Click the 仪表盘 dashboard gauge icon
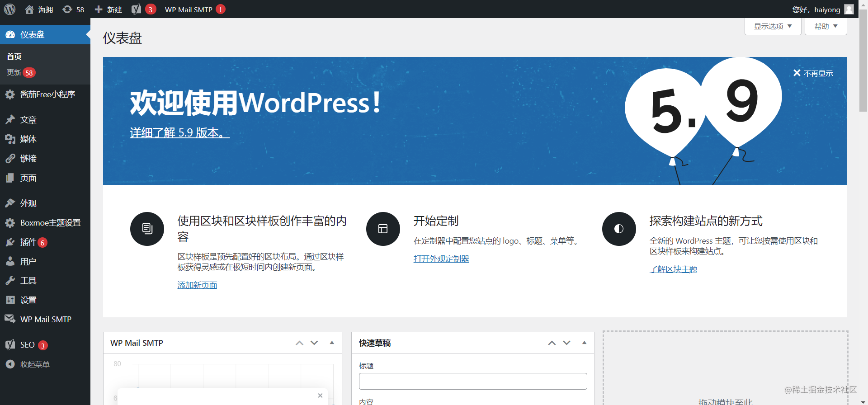 pos(10,34)
